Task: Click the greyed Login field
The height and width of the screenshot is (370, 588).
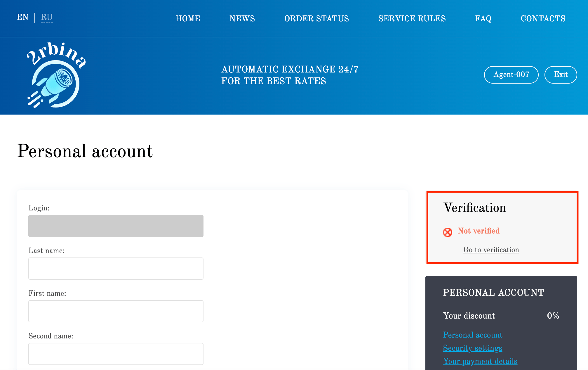Action: tap(116, 226)
